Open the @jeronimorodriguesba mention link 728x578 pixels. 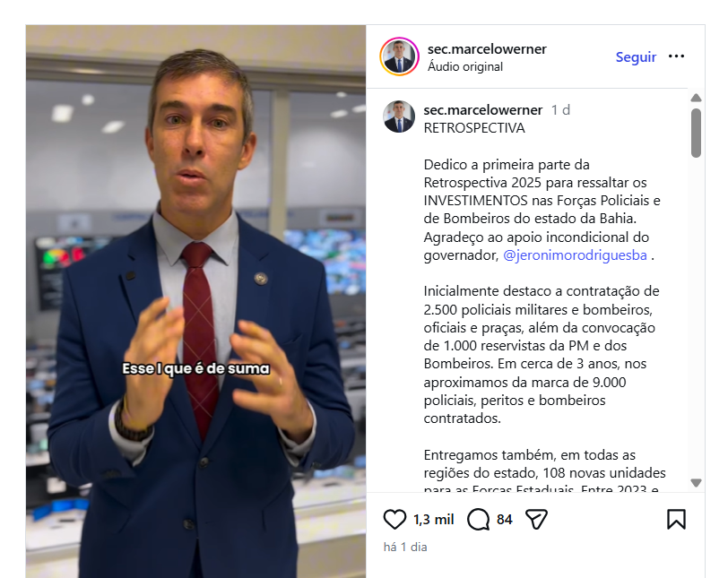tap(575, 255)
